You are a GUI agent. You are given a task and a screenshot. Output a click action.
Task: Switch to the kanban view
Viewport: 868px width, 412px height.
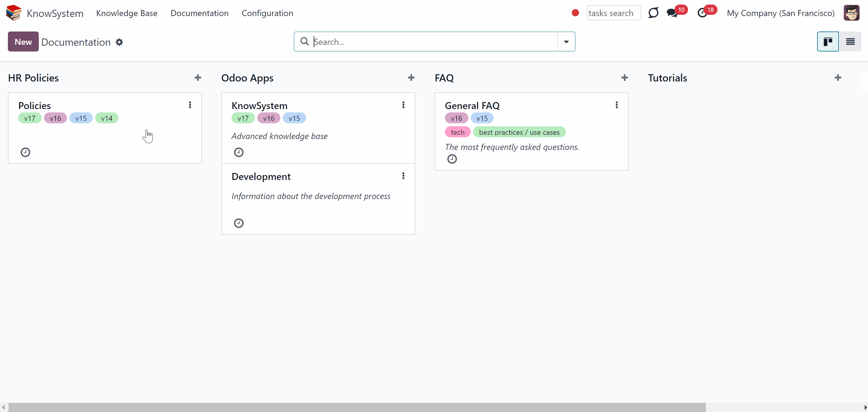[828, 42]
